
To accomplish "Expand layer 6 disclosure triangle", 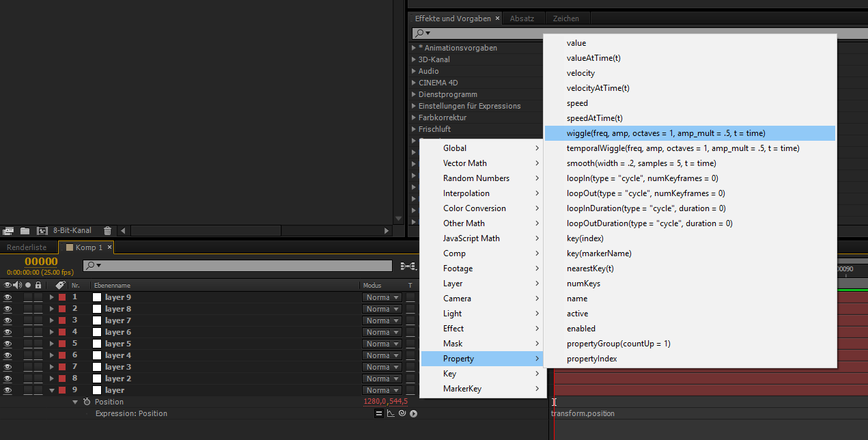I will [x=52, y=332].
